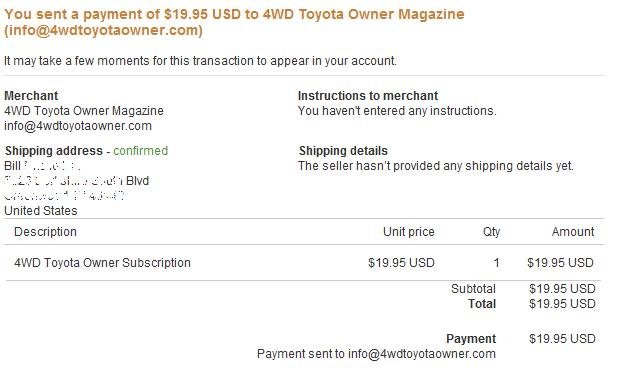Click the bold Total label
The width and height of the screenshot is (630, 368).
click(482, 304)
